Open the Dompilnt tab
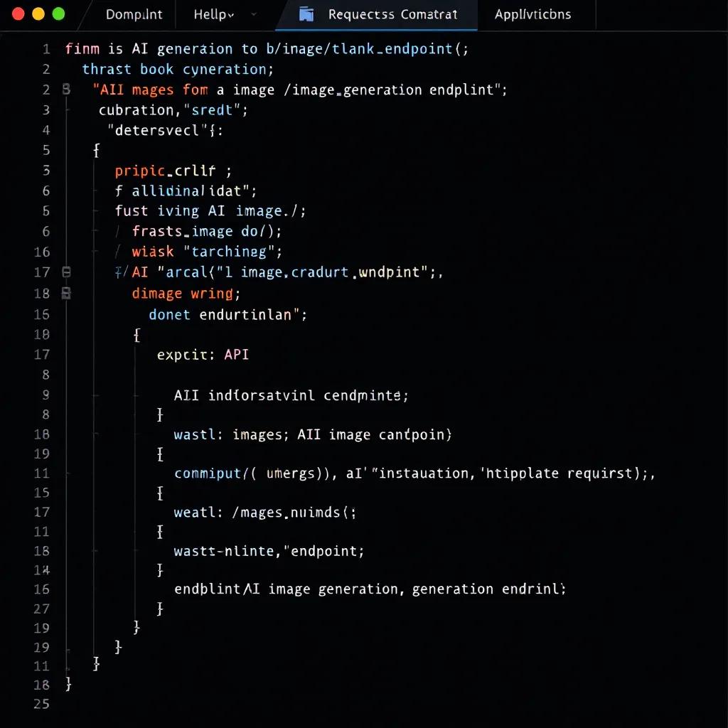Viewport: 728px width, 728px height. [134, 14]
